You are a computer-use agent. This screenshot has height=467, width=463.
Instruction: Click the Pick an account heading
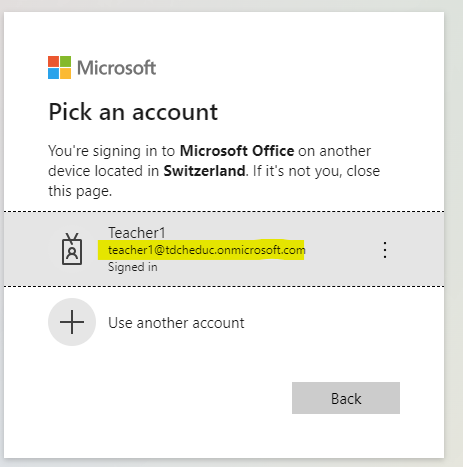coord(133,112)
